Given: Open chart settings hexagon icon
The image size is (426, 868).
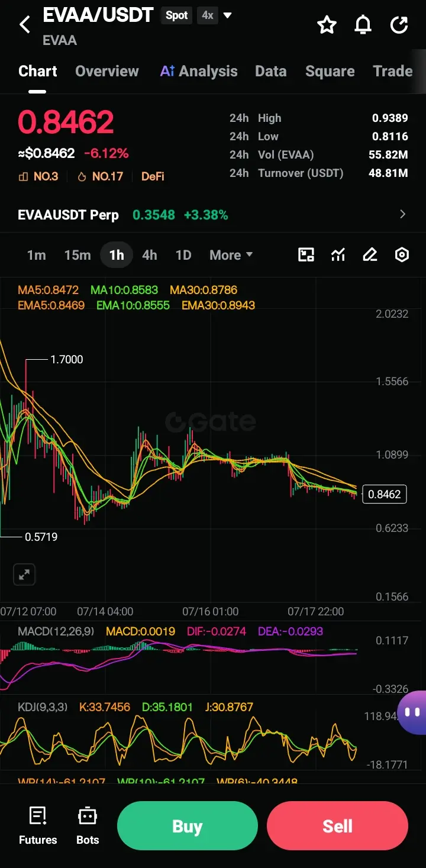Looking at the screenshot, I should pyautogui.click(x=402, y=255).
